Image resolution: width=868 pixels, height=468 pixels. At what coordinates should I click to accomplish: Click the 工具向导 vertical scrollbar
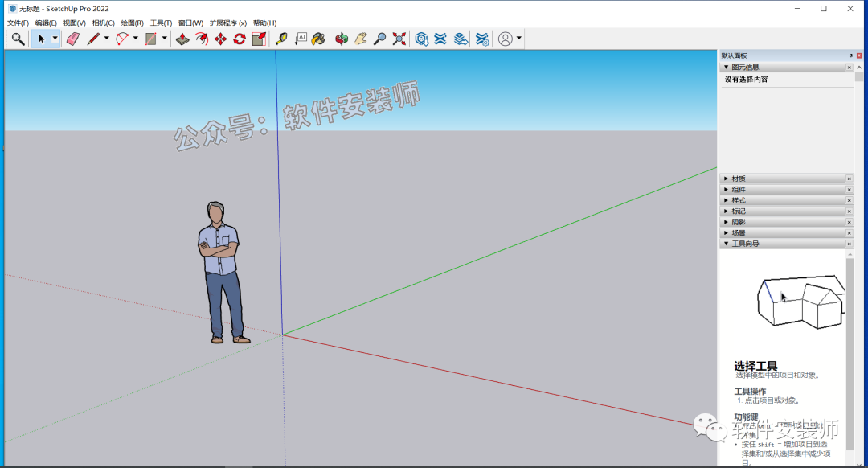click(x=850, y=355)
